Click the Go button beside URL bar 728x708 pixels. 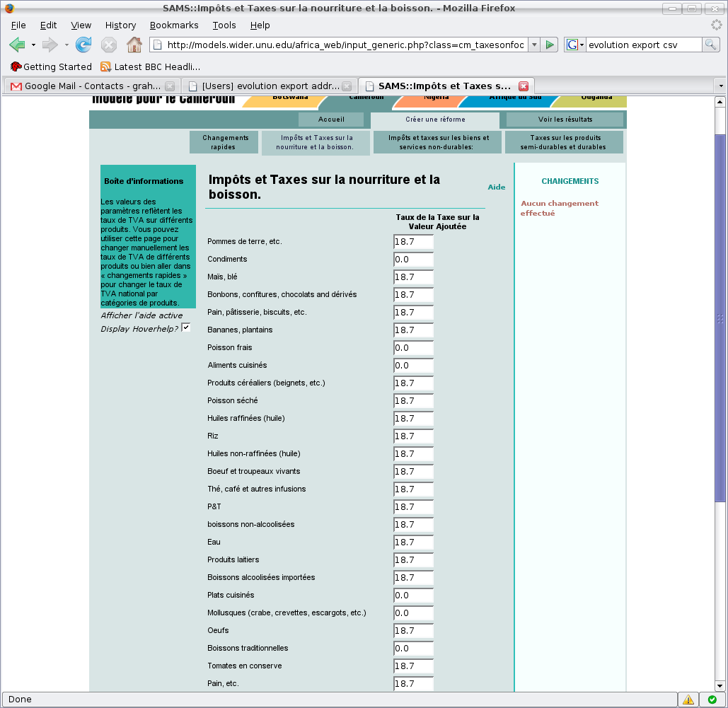(550, 45)
